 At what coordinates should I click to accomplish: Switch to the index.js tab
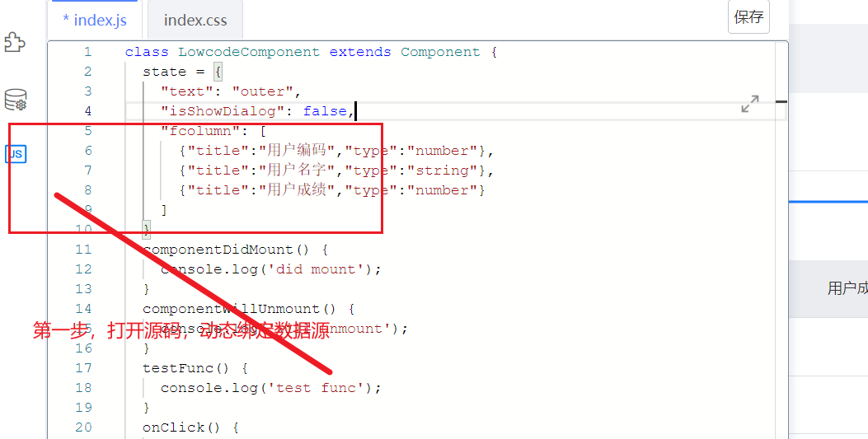coord(95,21)
